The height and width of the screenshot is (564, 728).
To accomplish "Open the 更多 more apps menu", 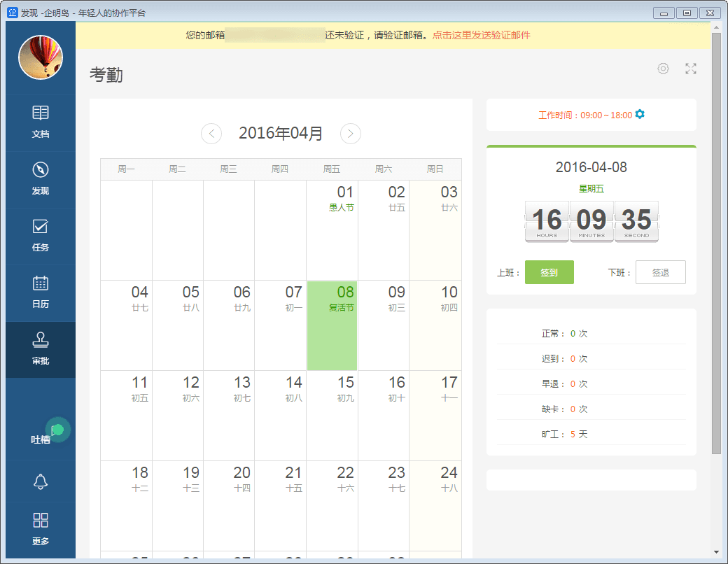I will click(41, 529).
